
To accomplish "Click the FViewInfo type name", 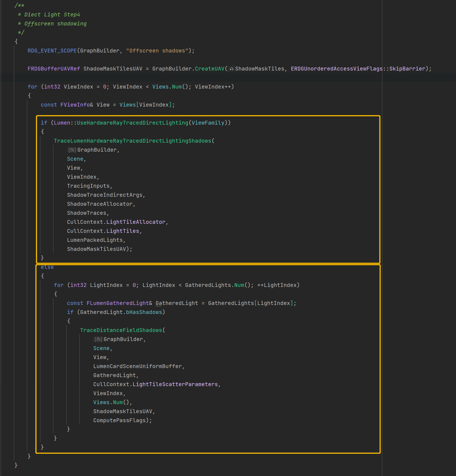I will [x=75, y=105].
